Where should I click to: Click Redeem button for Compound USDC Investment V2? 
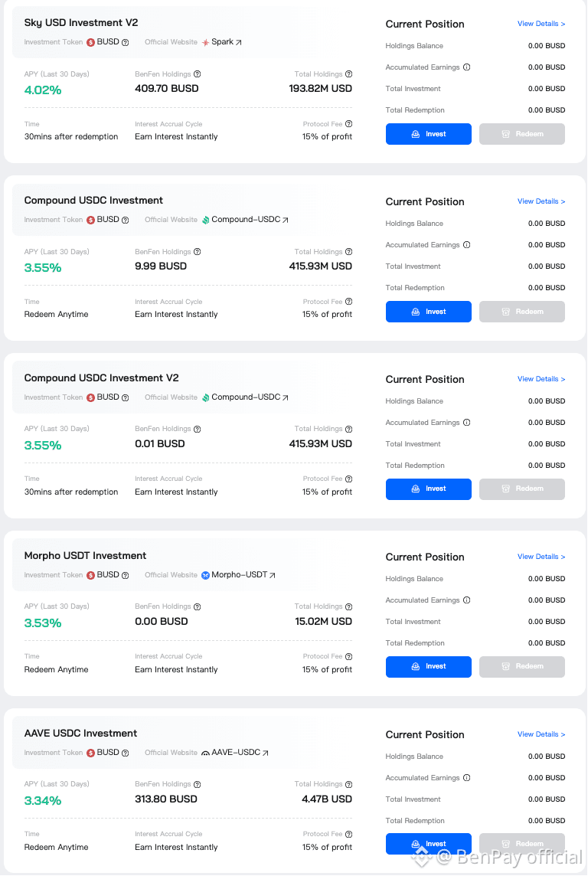point(522,489)
